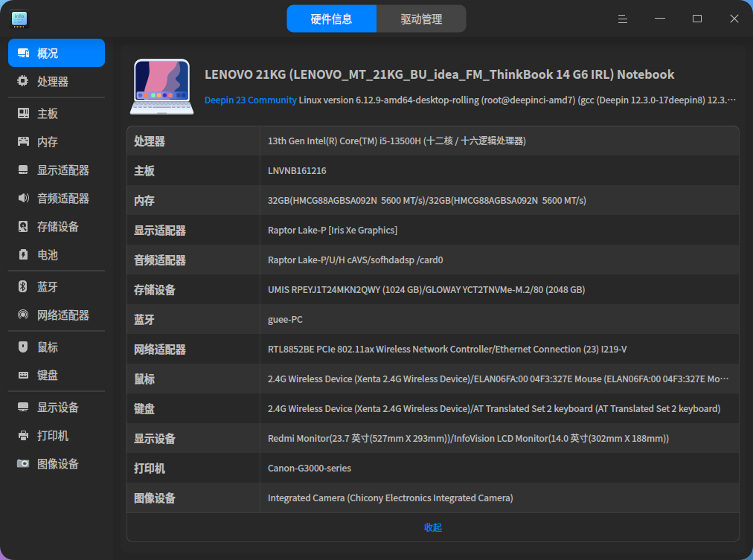Click the 网络适配器 label in the table
This screenshot has height=560, width=753.
tap(160, 350)
